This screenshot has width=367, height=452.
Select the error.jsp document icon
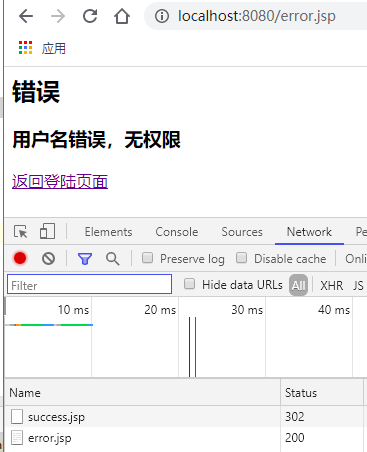pos(17,438)
